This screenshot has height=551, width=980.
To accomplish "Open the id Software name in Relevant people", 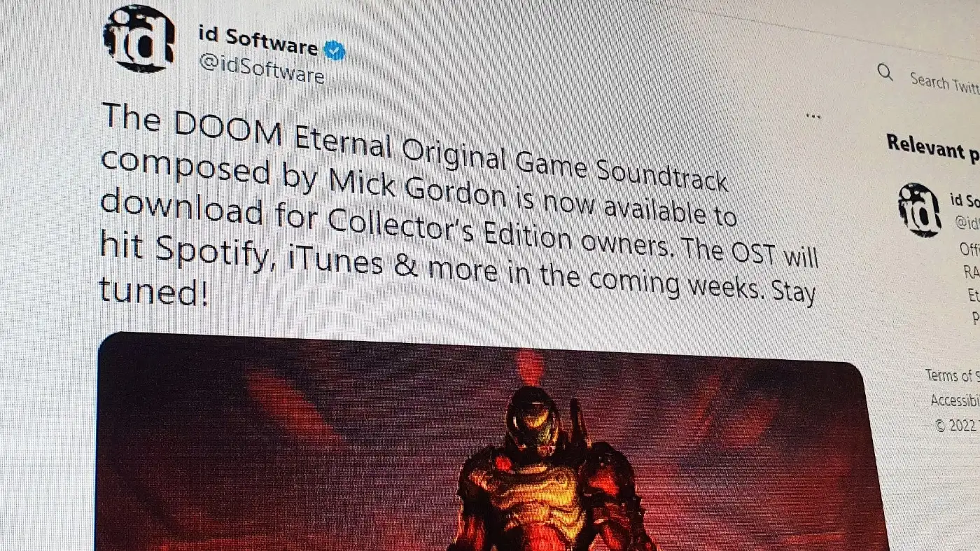I will 965,202.
